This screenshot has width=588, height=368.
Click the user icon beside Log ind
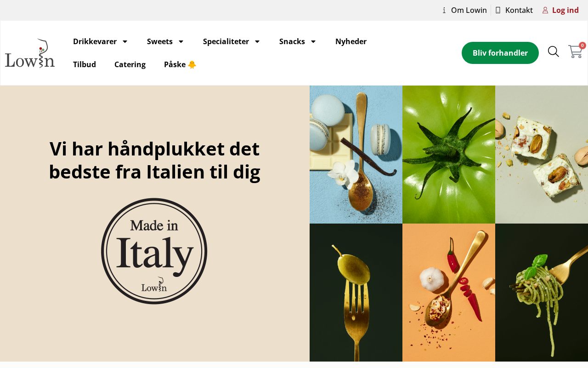(x=545, y=10)
